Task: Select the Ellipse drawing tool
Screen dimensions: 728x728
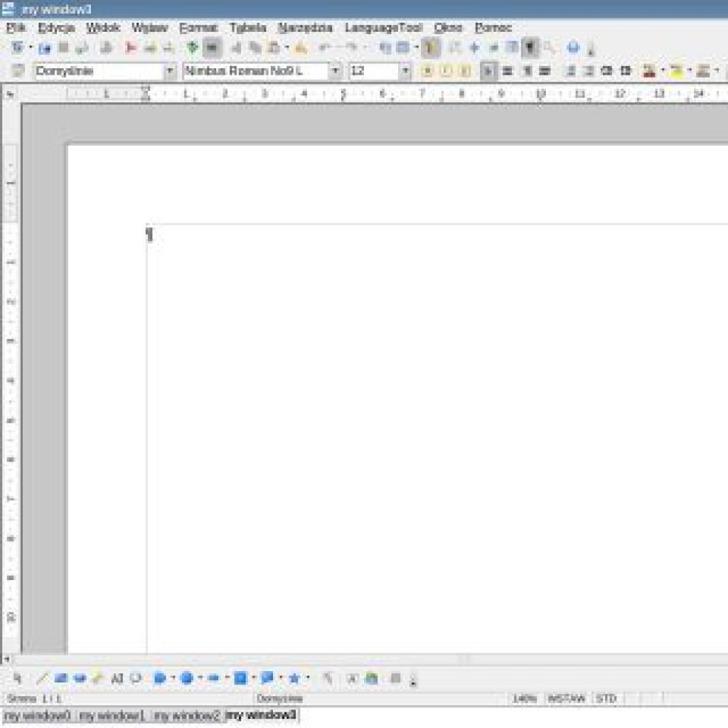Action: tap(80, 678)
